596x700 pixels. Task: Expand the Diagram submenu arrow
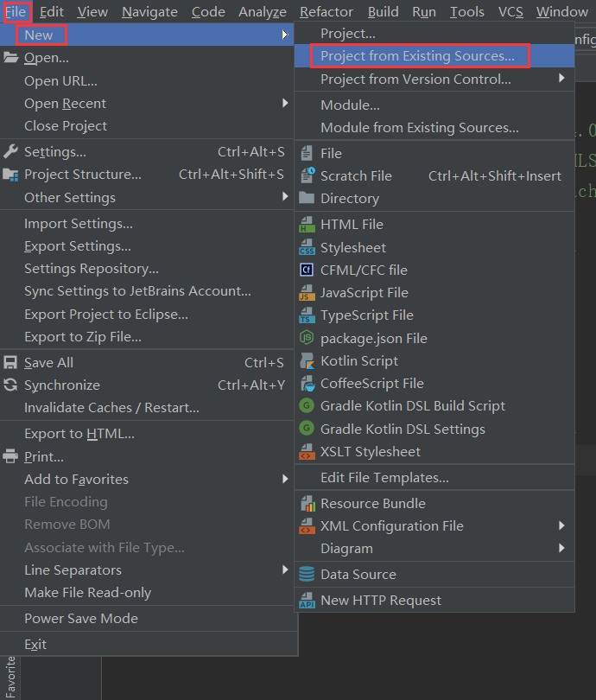click(561, 548)
